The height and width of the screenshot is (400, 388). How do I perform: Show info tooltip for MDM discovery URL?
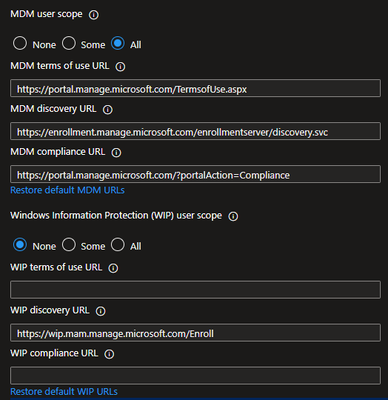click(x=108, y=110)
